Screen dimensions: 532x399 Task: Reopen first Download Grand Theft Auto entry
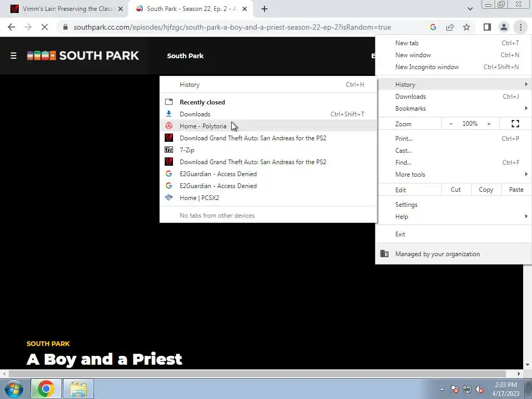268,138
